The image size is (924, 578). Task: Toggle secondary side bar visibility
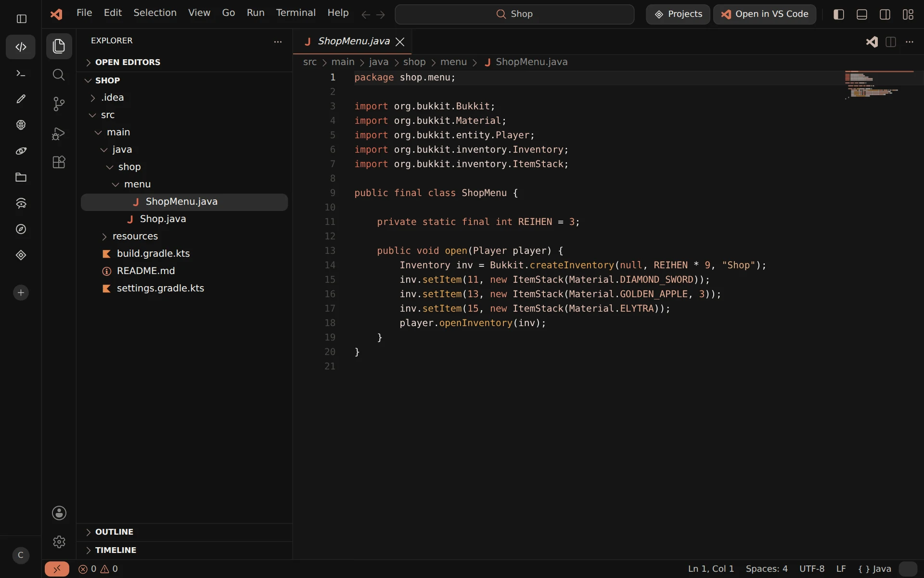pos(885,14)
